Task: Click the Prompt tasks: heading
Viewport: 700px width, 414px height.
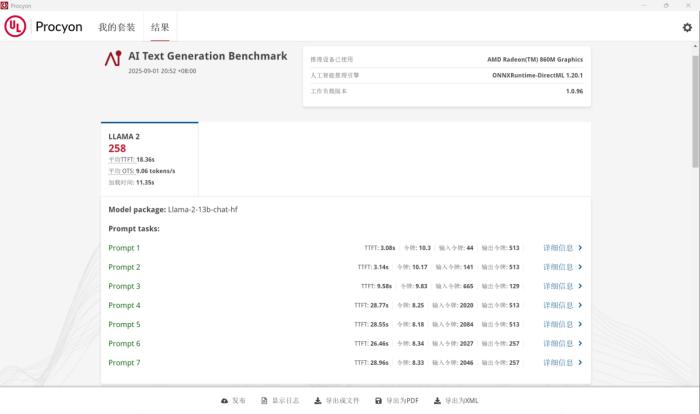Action: pos(134,229)
